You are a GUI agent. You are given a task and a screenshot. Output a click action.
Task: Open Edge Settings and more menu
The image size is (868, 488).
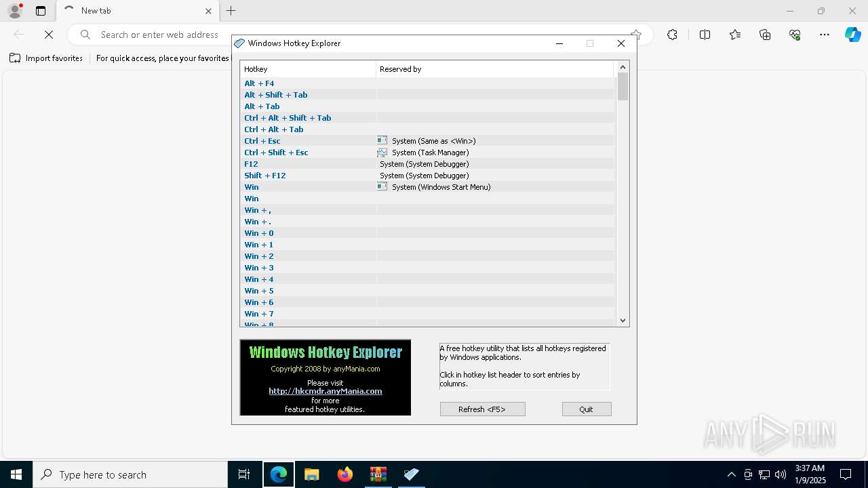click(825, 35)
